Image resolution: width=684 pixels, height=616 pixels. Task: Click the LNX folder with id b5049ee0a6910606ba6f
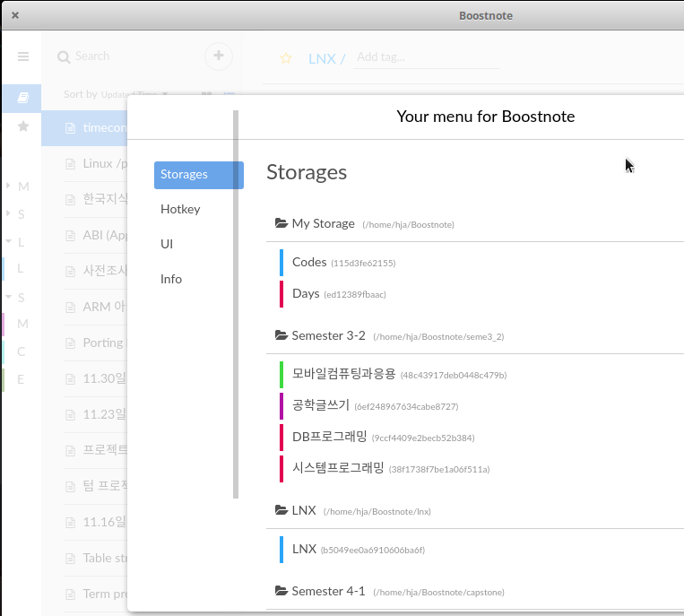pos(304,550)
